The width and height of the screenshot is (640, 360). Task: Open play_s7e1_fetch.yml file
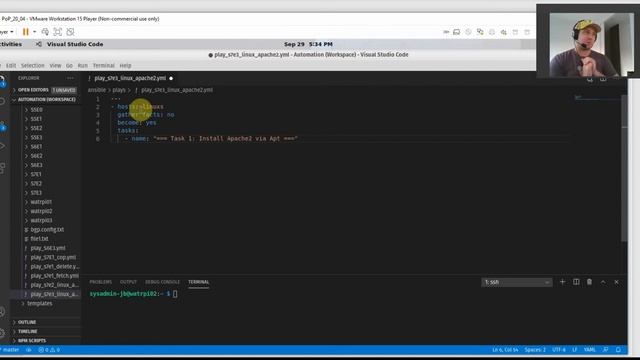pyautogui.click(x=54, y=276)
